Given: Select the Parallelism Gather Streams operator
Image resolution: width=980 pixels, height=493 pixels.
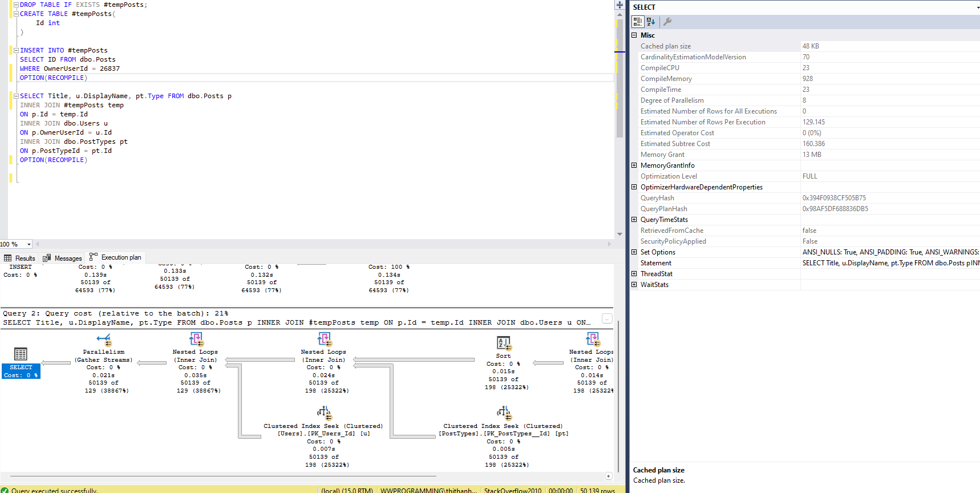Looking at the screenshot, I should [x=103, y=363].
